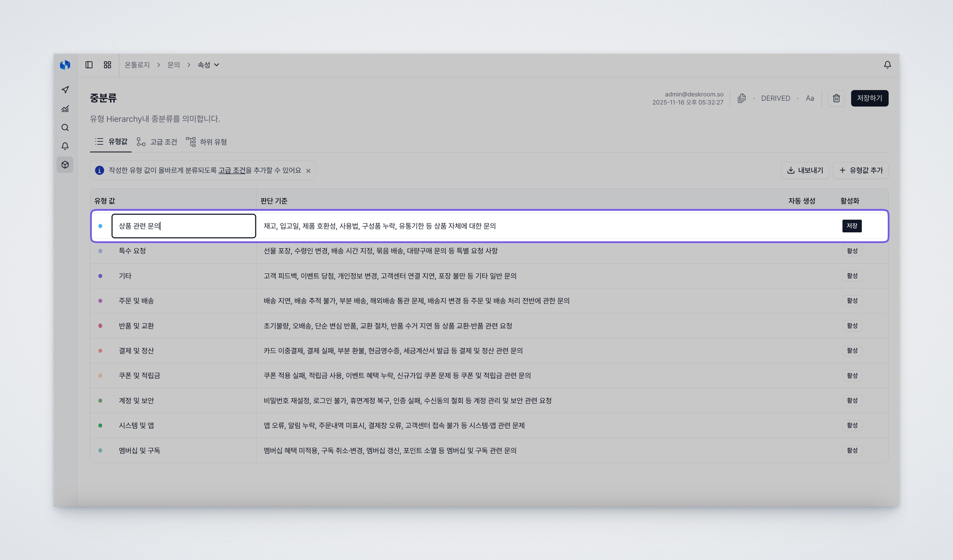953x560 pixels.
Task: Open the grid layout icon next to sidebar toggle
Action: click(107, 65)
